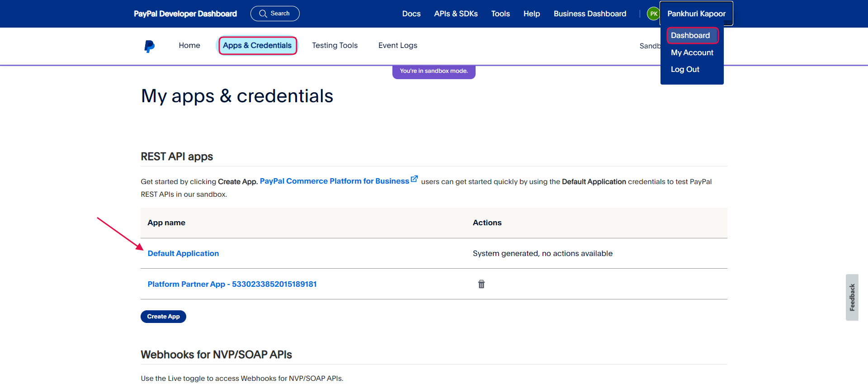Go to Business Dashboard in header
868x389 pixels.
click(x=590, y=14)
